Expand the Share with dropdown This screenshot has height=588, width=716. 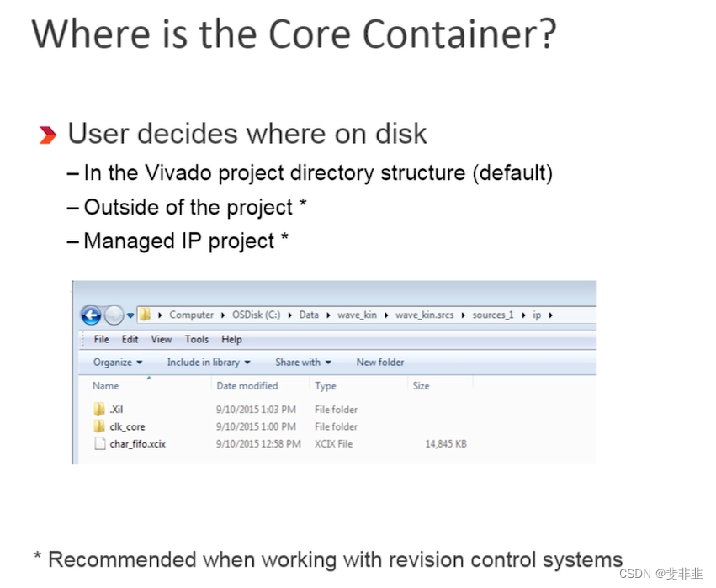[302, 362]
